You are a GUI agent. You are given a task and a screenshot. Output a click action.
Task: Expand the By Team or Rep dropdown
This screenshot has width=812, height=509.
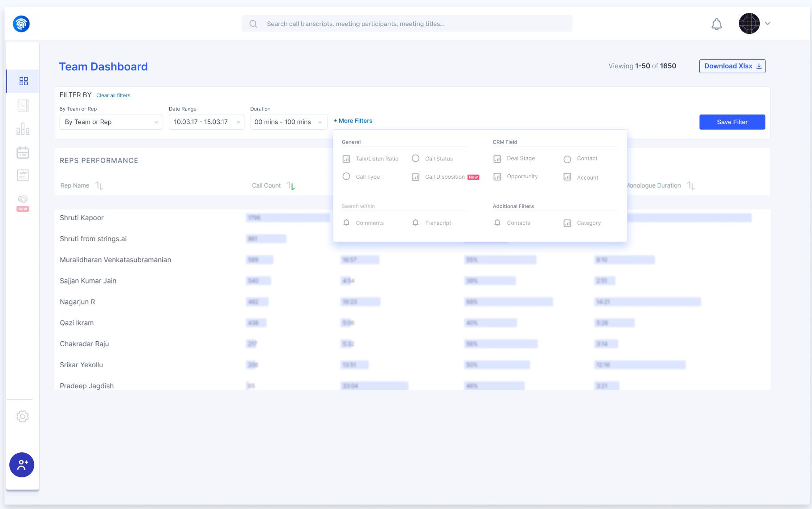[111, 122]
